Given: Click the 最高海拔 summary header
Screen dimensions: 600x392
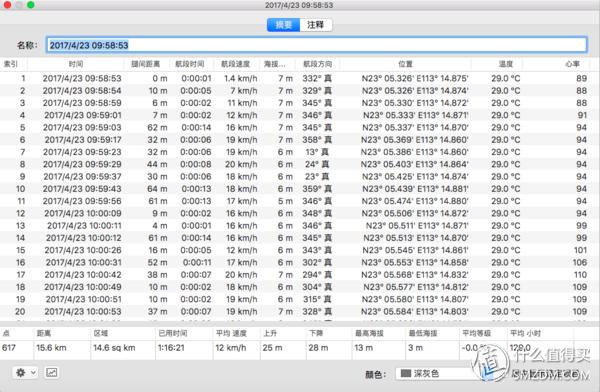Looking at the screenshot, I should pos(369,333).
